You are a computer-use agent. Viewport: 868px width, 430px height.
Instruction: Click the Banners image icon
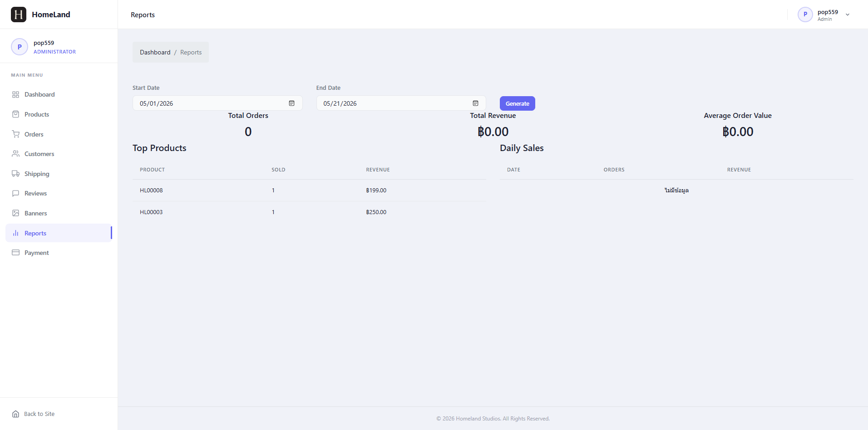point(16,213)
